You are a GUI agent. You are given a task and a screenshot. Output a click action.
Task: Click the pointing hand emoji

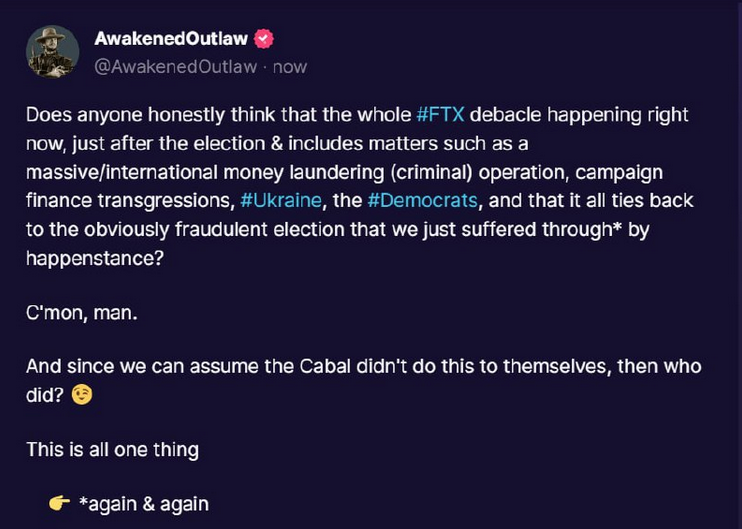[x=59, y=504]
